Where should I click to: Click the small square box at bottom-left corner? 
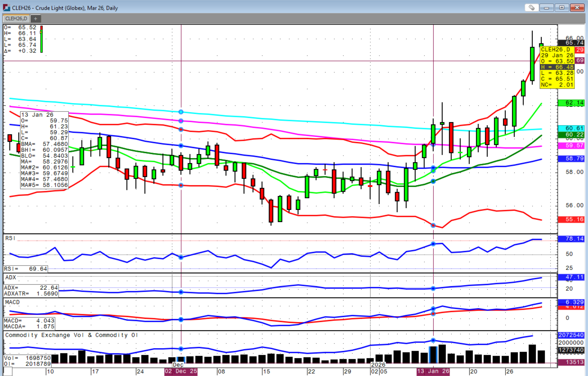click(x=8, y=371)
